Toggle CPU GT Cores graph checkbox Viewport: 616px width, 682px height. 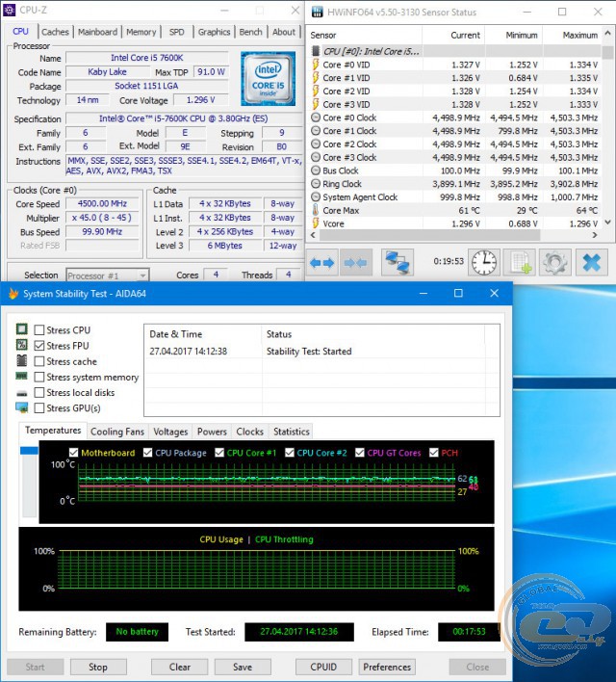360,453
